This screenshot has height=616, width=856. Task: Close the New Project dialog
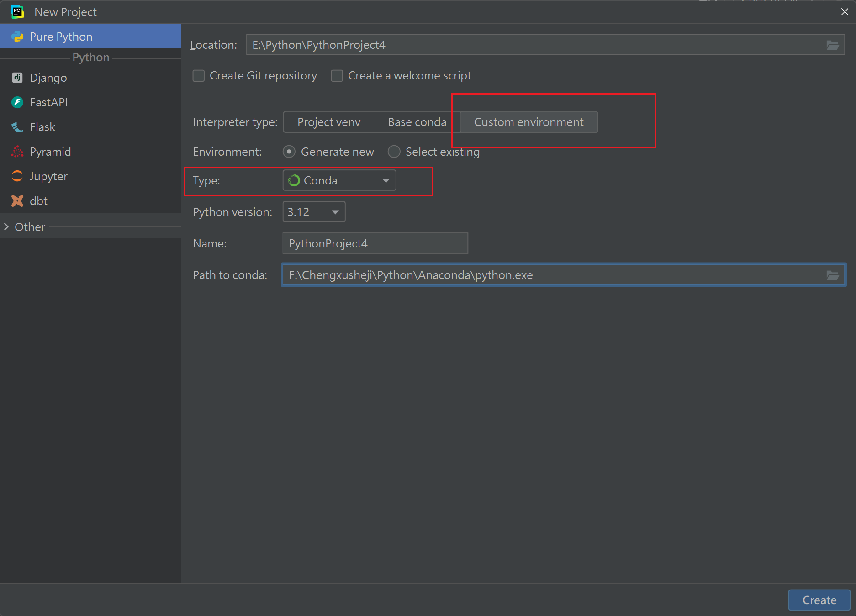[x=845, y=12]
